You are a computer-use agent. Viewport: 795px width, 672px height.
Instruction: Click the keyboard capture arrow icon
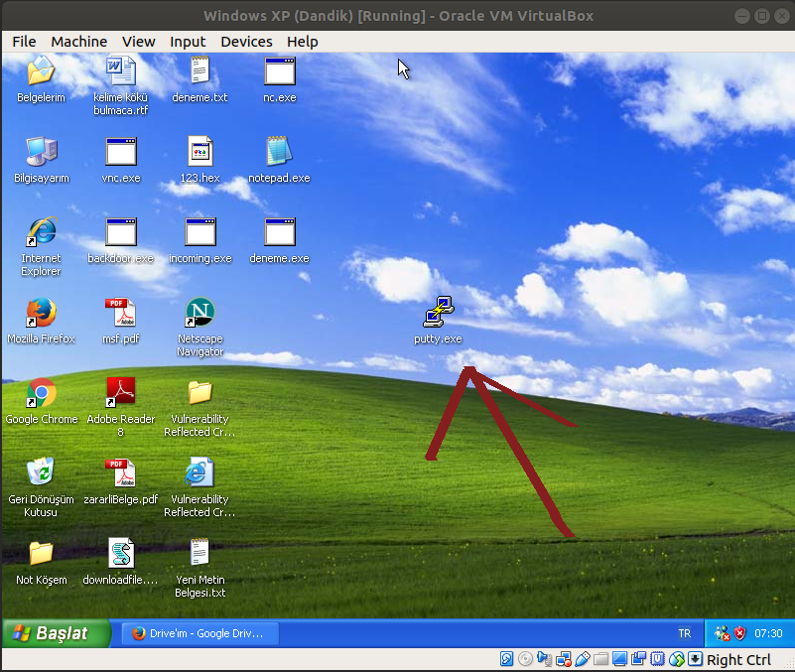695,659
